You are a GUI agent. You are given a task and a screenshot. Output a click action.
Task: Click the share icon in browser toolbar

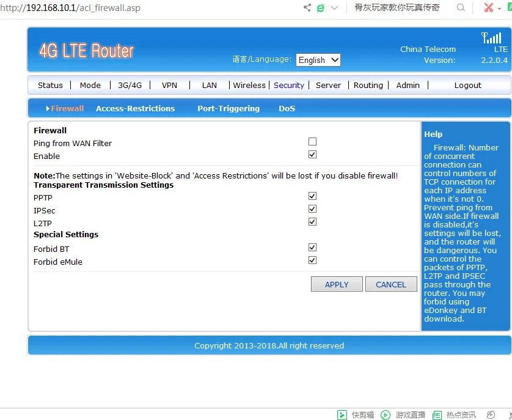click(307, 8)
